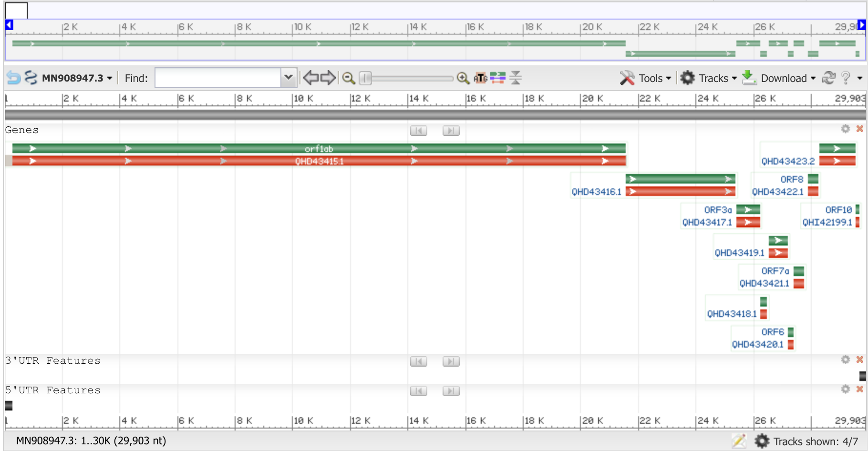Jump to previous feature in 5'UTR track
This screenshot has height=451, width=868.
pyautogui.click(x=419, y=391)
